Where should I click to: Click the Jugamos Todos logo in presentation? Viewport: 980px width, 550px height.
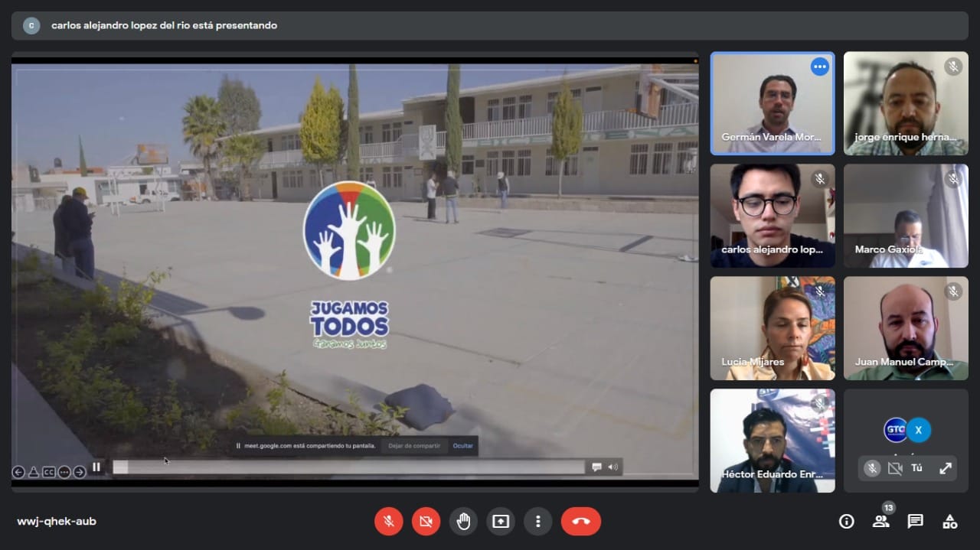(349, 266)
